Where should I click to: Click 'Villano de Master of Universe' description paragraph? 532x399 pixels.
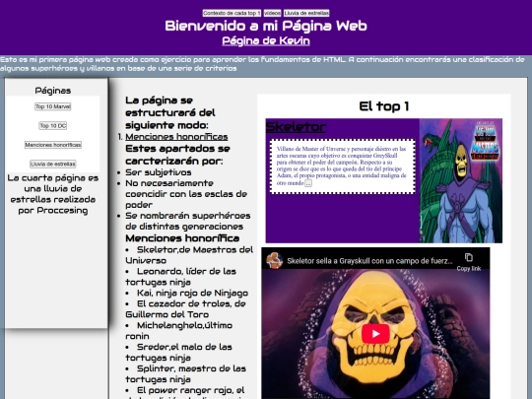341,166
